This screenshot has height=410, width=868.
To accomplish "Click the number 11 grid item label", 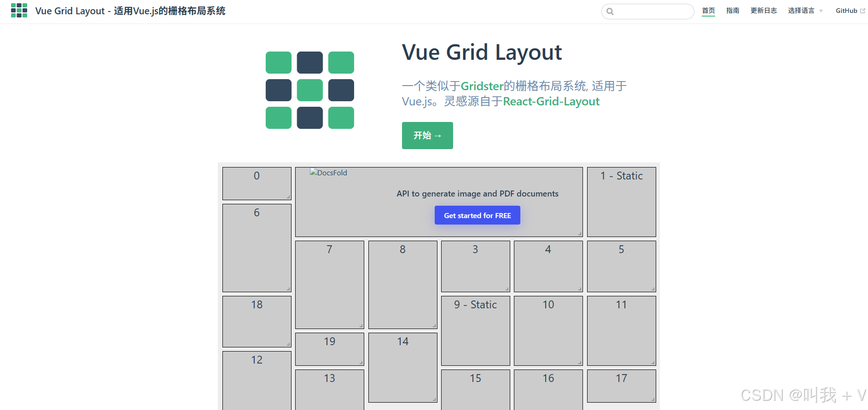I will (622, 305).
